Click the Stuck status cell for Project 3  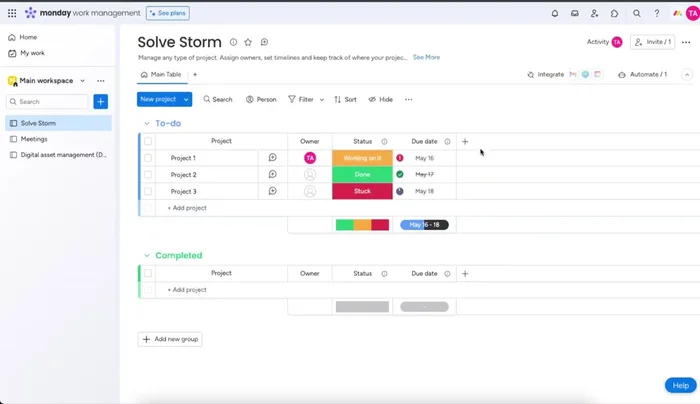point(362,191)
